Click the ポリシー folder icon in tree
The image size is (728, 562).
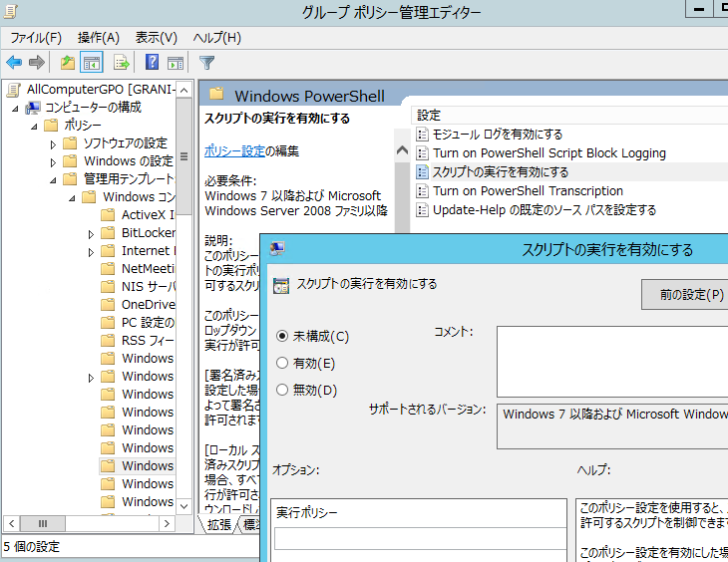[51, 126]
